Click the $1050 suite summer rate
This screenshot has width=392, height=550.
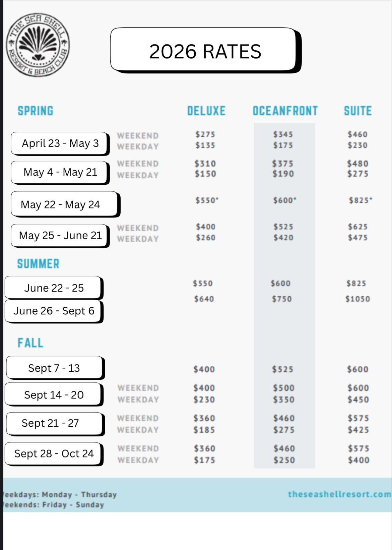358,299
